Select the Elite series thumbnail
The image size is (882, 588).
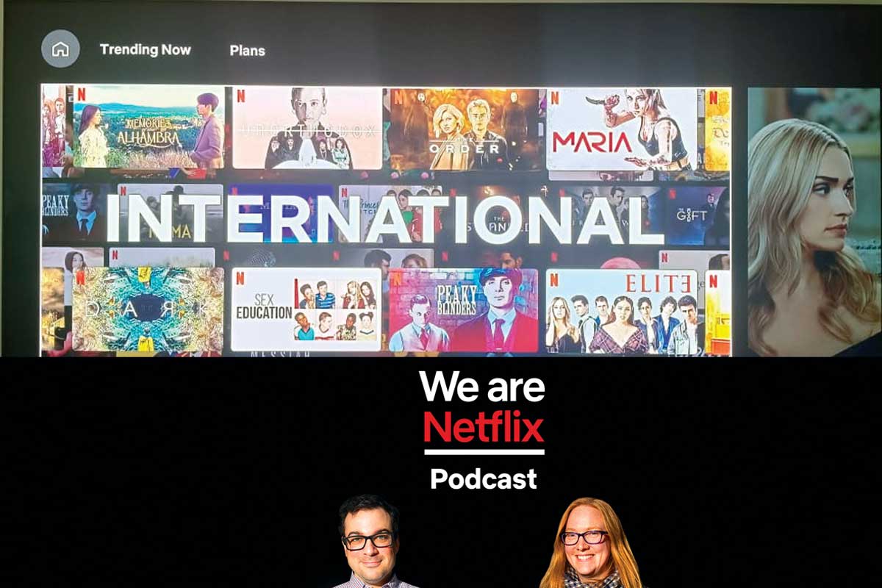621,312
